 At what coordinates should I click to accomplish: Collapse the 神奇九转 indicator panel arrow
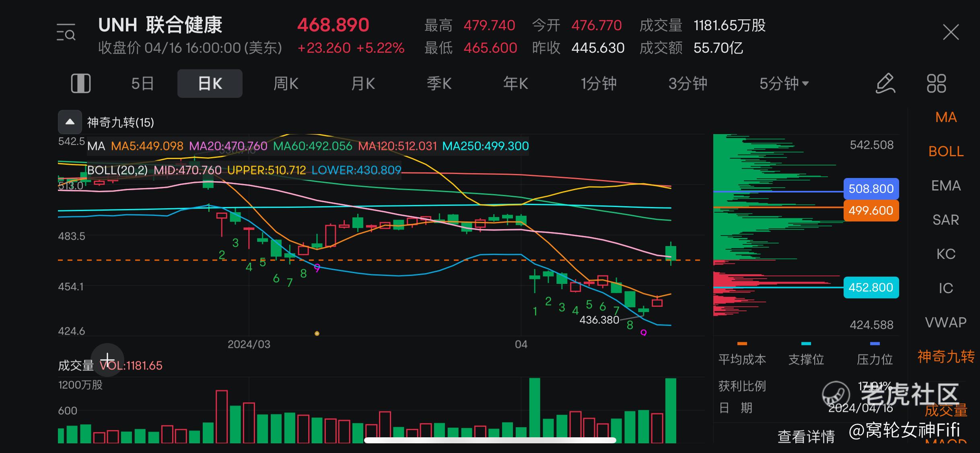[70, 122]
